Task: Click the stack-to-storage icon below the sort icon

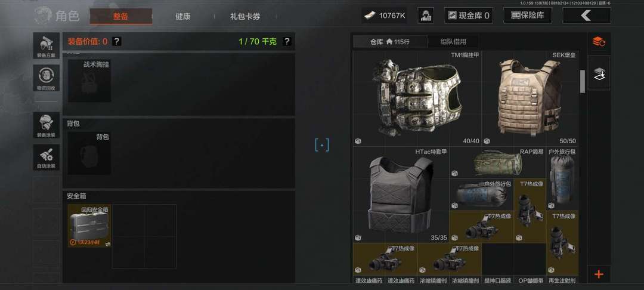Action: (599, 73)
